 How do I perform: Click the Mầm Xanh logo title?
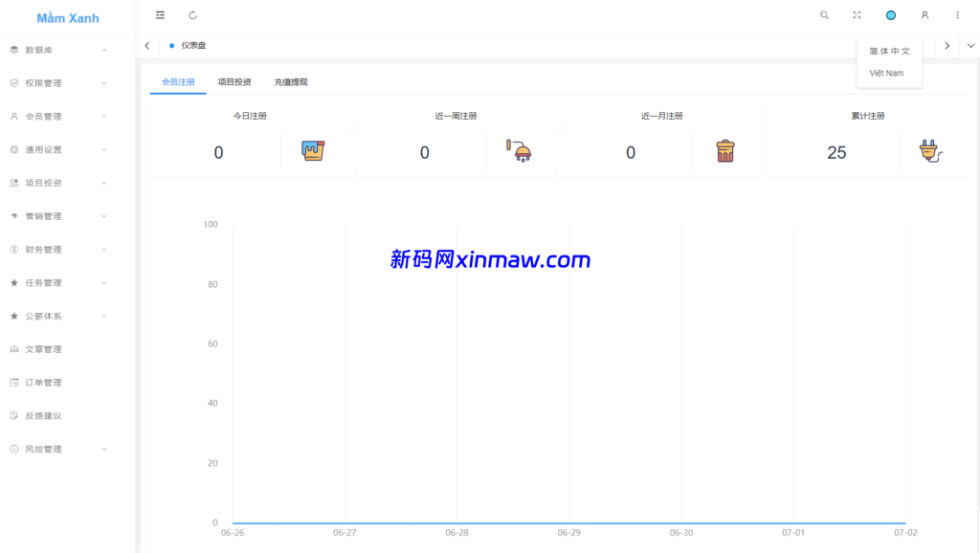coord(68,18)
